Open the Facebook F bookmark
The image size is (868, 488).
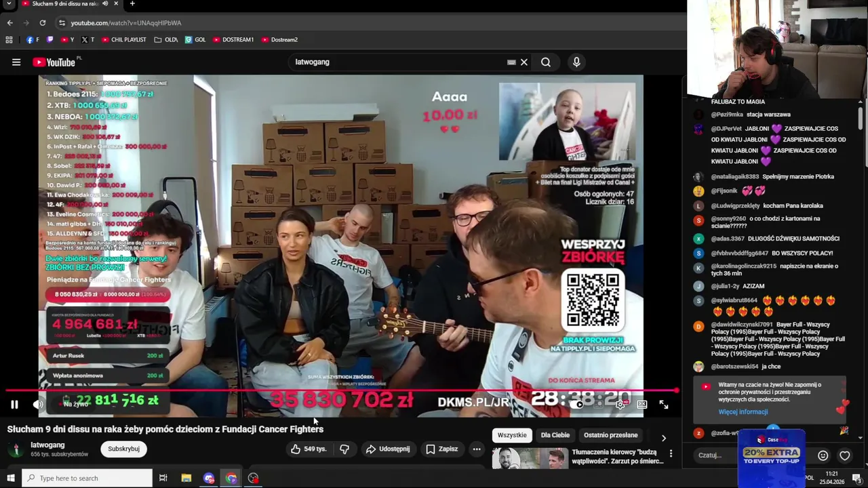[33, 39]
